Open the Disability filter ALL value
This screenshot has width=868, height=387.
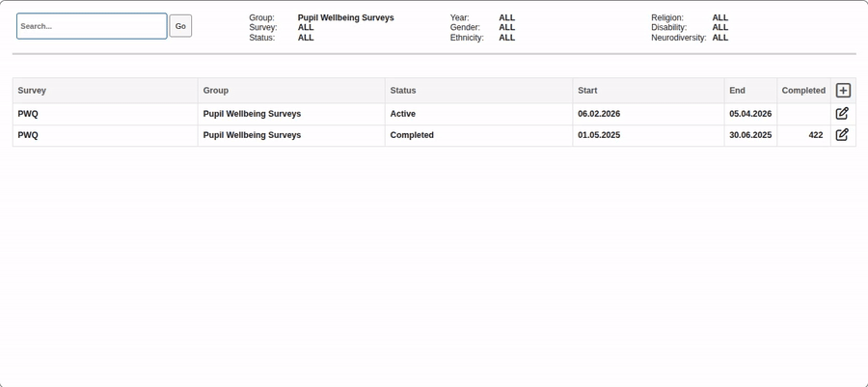pos(720,28)
